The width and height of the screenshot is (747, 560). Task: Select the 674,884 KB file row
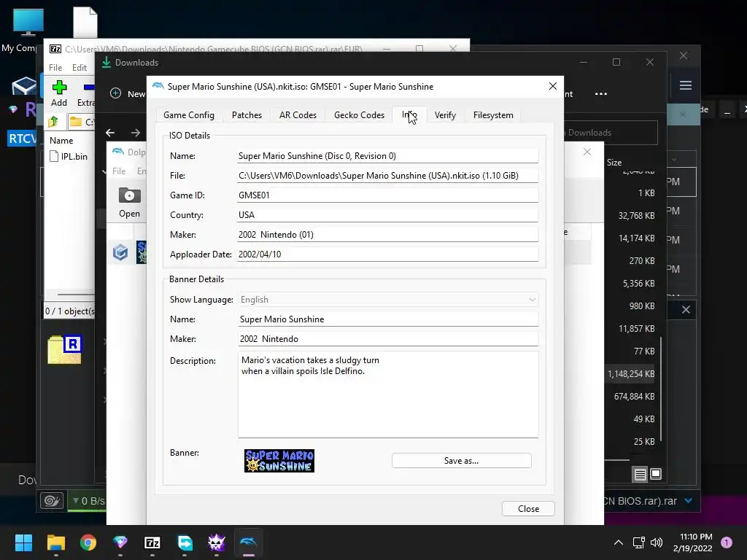(x=634, y=396)
